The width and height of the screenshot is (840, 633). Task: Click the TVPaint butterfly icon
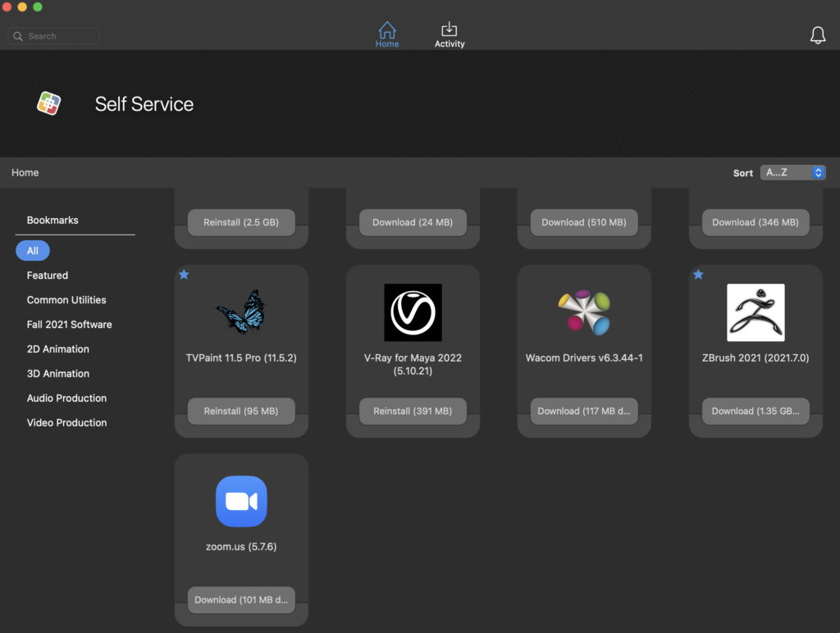click(241, 312)
